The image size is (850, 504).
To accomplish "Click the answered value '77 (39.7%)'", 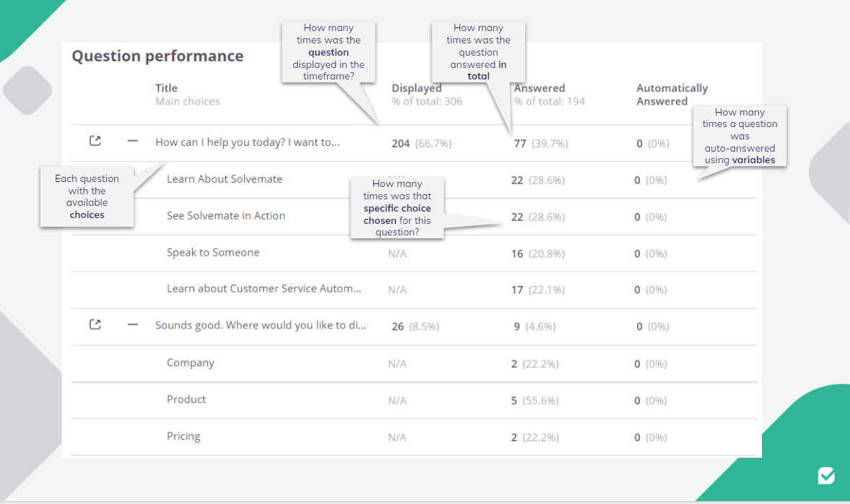I will (x=541, y=144).
